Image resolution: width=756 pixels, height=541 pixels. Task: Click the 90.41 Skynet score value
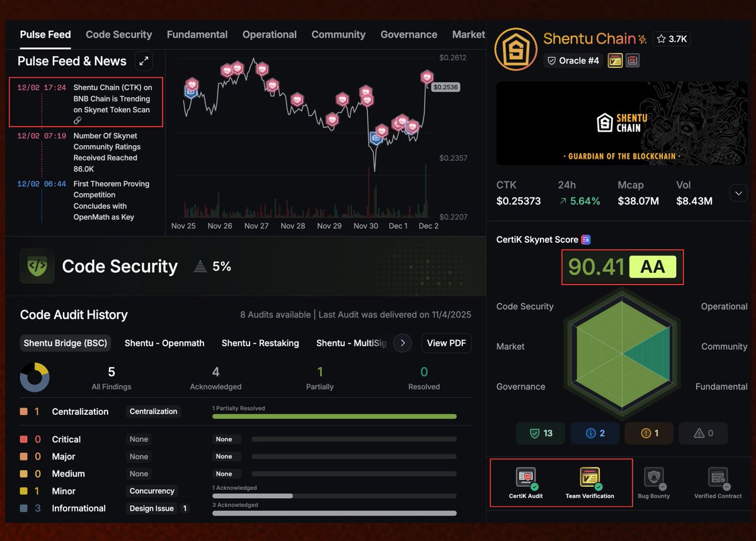[x=596, y=267]
